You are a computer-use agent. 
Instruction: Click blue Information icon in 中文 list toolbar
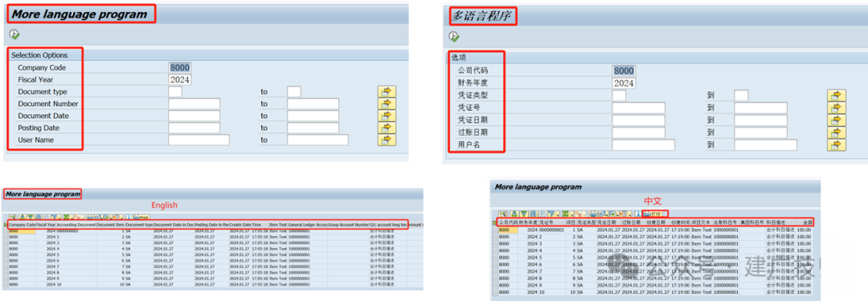pyautogui.click(x=638, y=214)
